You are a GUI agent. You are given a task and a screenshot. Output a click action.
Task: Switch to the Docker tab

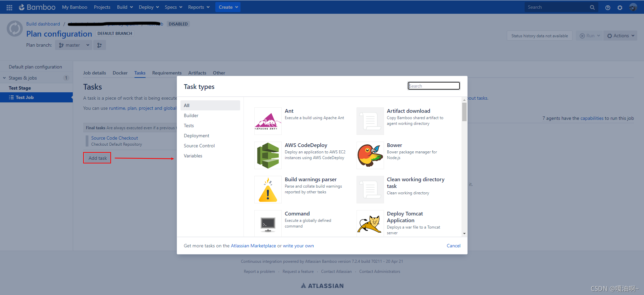[120, 73]
